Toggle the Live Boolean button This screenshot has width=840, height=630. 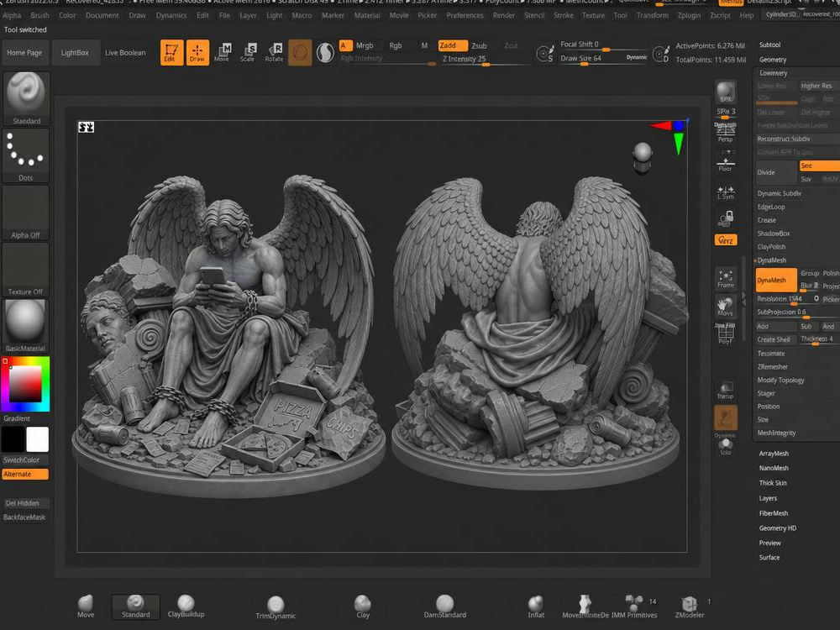(x=125, y=52)
